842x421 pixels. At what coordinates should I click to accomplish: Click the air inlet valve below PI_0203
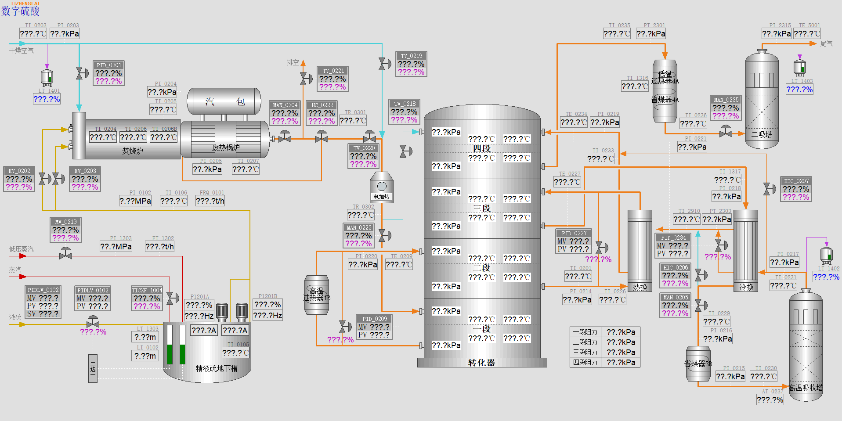[x=81, y=72]
